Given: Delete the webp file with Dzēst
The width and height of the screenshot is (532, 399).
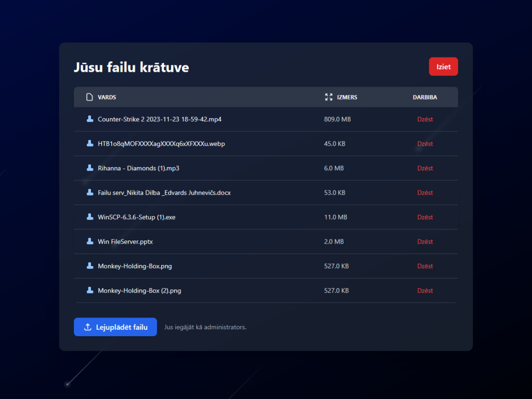Looking at the screenshot, I should pyautogui.click(x=425, y=144).
